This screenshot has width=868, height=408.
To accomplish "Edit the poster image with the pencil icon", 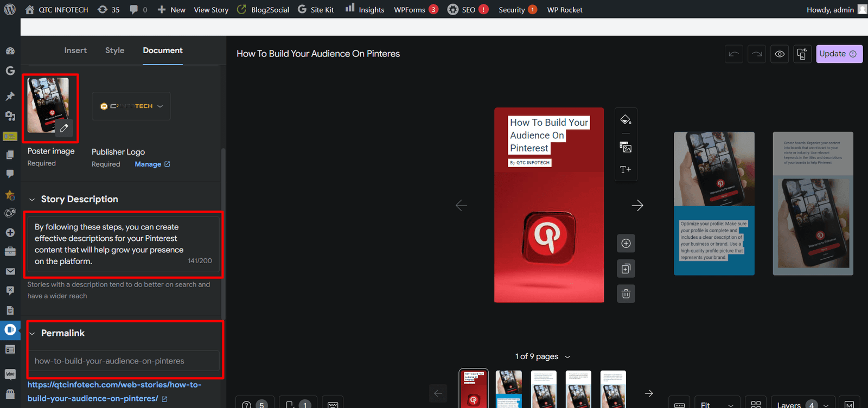I will point(63,128).
